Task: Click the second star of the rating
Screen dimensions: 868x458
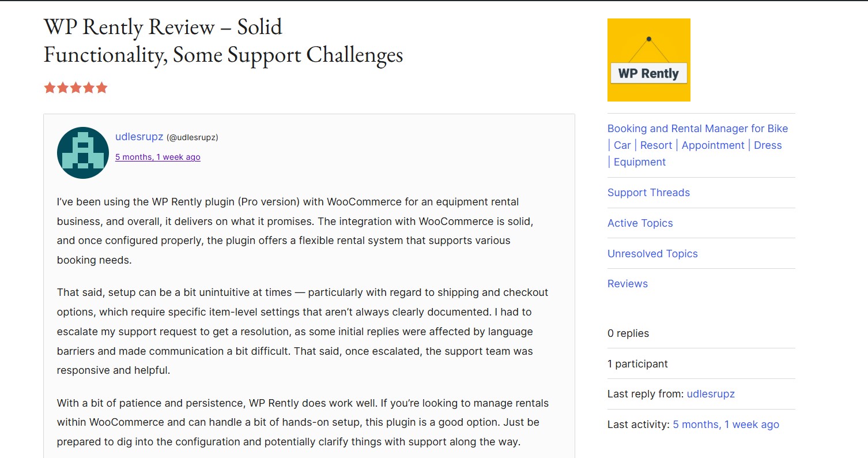Action: click(63, 88)
